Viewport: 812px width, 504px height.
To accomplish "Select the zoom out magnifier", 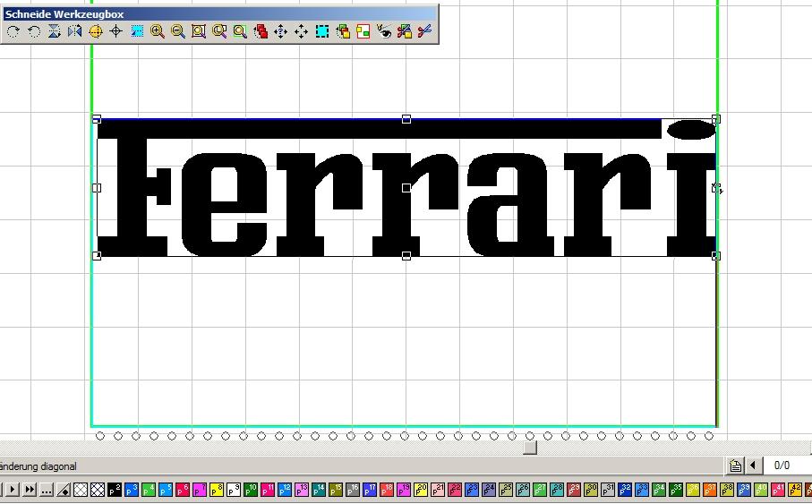I will point(178,32).
